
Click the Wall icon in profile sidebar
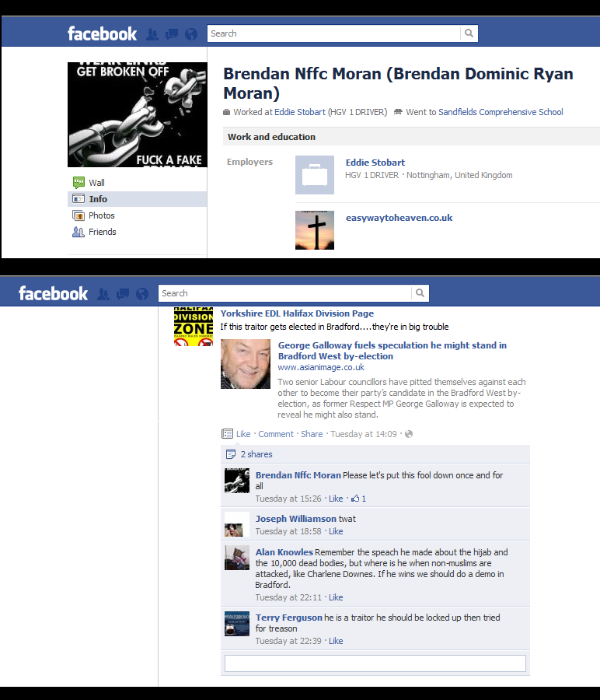pos(78,183)
